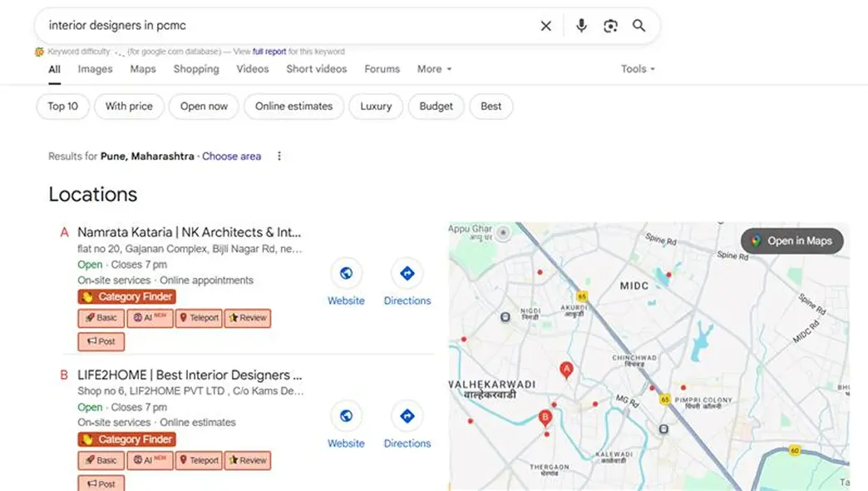Click Post button under Namrata Kataria
Image resolution: width=868 pixels, height=491 pixels.
tap(101, 341)
